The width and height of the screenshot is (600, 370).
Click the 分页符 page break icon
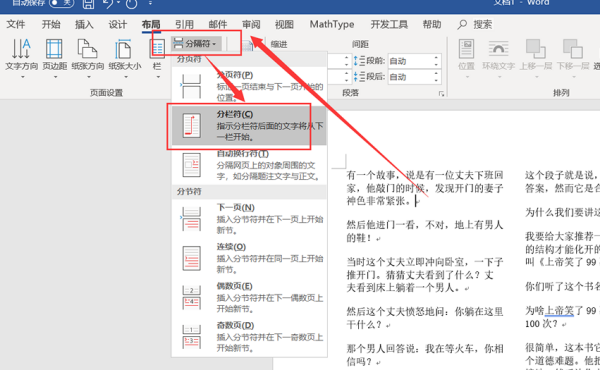pos(191,86)
